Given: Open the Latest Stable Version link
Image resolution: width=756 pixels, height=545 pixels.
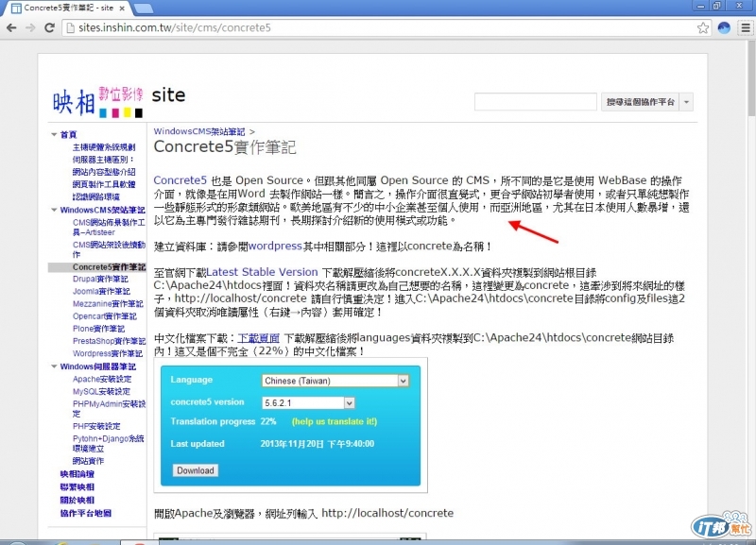Looking at the screenshot, I should coord(262,272).
